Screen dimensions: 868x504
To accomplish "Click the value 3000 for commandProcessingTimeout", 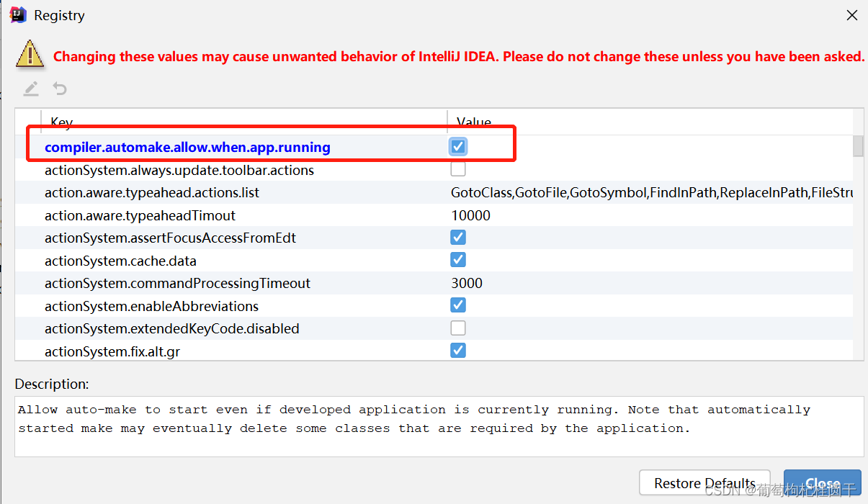I will pos(467,283).
